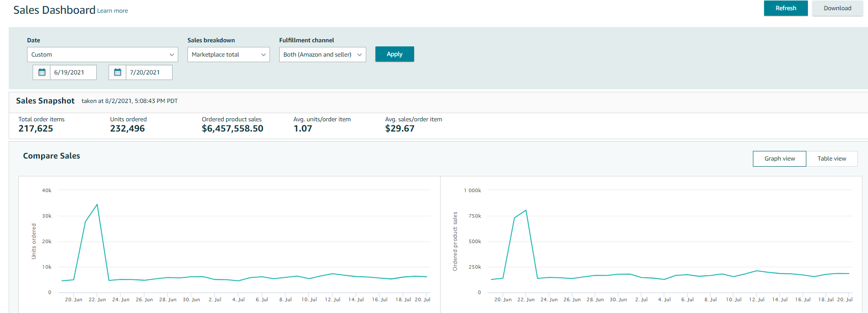868x313 pixels.
Task: Edit the end date field 7/20/2021
Action: 149,72
